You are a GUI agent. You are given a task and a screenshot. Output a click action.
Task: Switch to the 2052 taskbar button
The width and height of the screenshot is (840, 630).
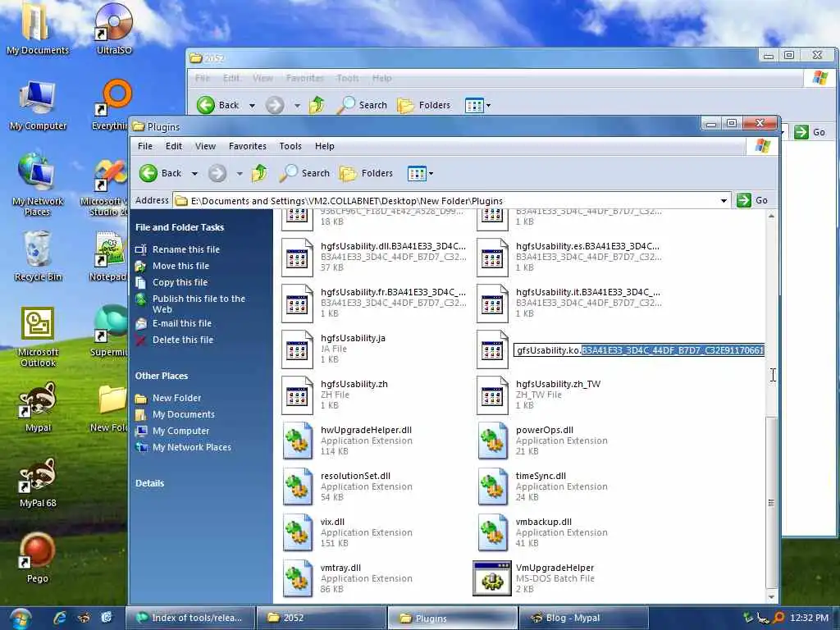point(321,618)
